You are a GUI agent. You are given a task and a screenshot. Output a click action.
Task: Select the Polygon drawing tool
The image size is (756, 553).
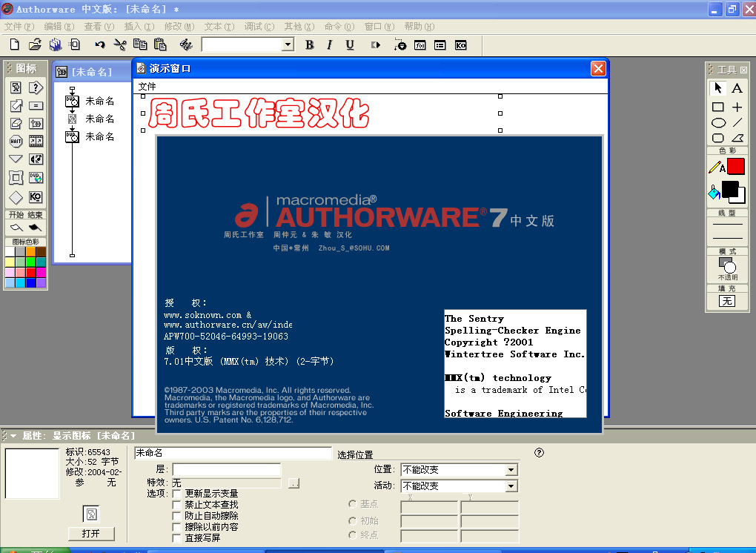(737, 138)
